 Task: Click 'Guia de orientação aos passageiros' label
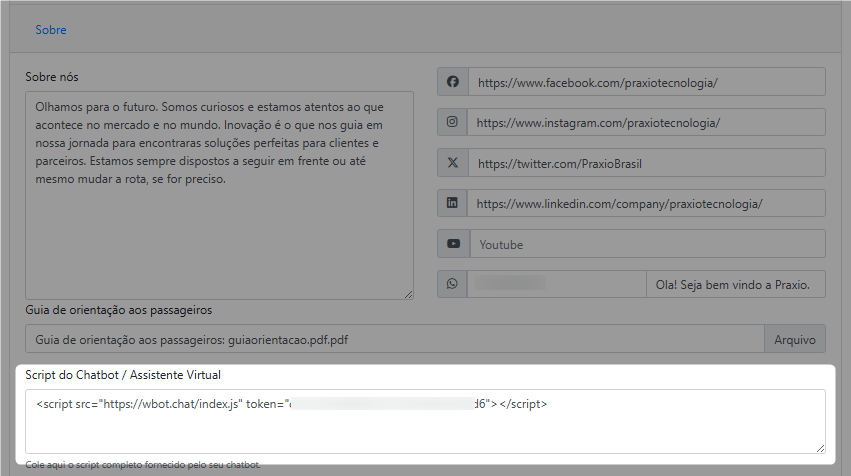[118, 310]
